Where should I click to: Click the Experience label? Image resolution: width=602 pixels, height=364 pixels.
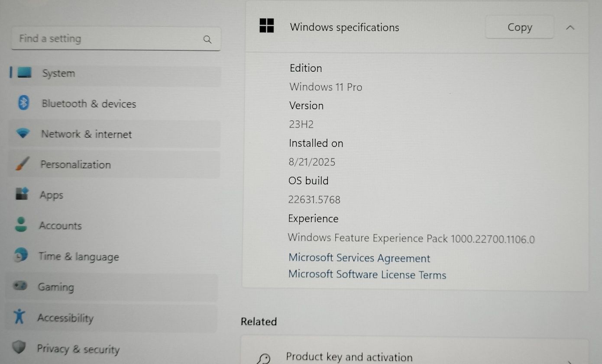coord(313,219)
